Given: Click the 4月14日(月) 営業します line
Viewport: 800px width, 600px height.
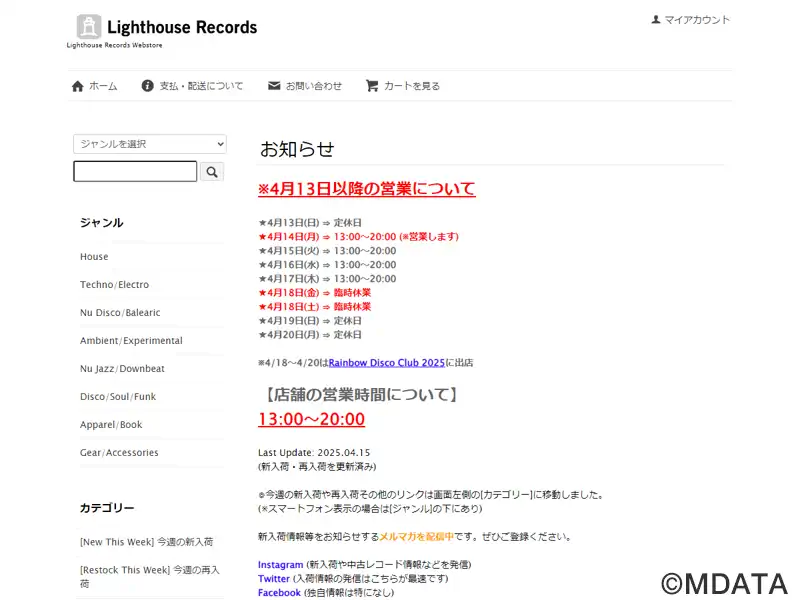Looking at the screenshot, I should click(x=358, y=237).
